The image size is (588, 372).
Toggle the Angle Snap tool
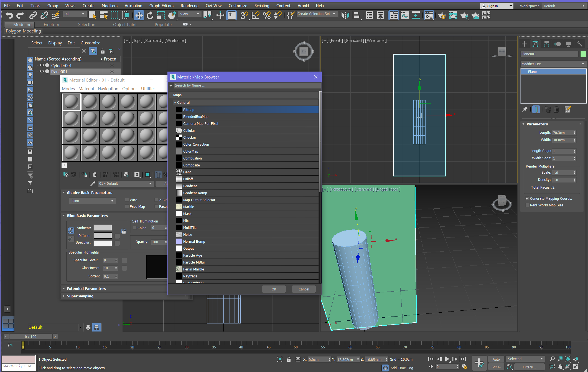point(255,16)
